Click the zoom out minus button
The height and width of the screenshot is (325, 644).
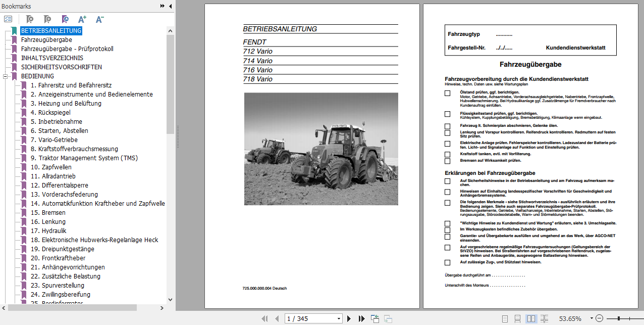click(x=599, y=318)
